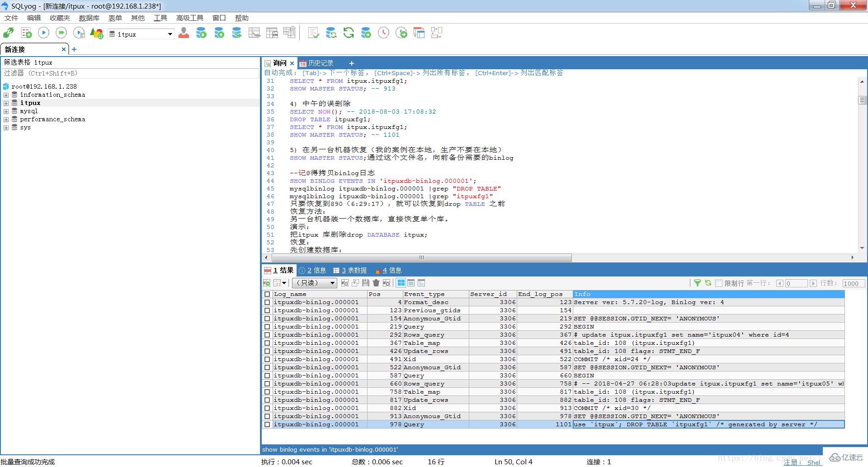Switch to the 历史记录 tab
The image size is (868, 467).
pos(316,63)
